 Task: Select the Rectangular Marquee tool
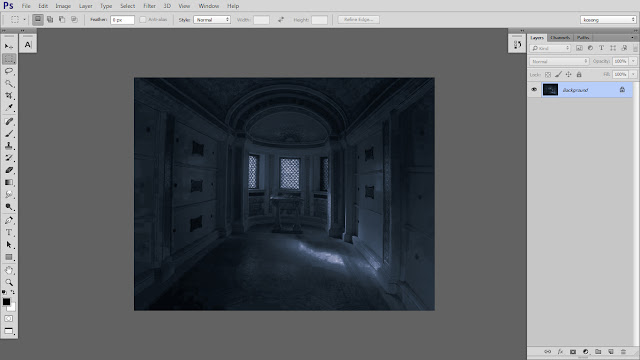9,59
